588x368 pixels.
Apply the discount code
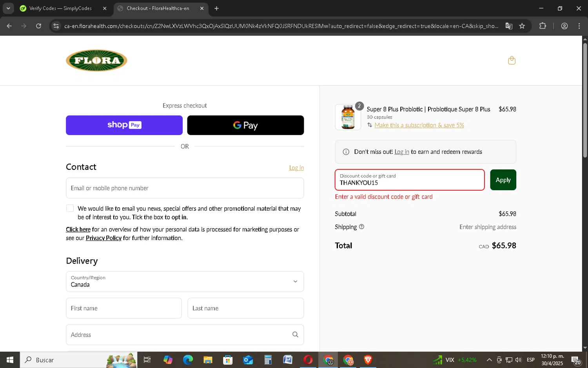tap(503, 180)
